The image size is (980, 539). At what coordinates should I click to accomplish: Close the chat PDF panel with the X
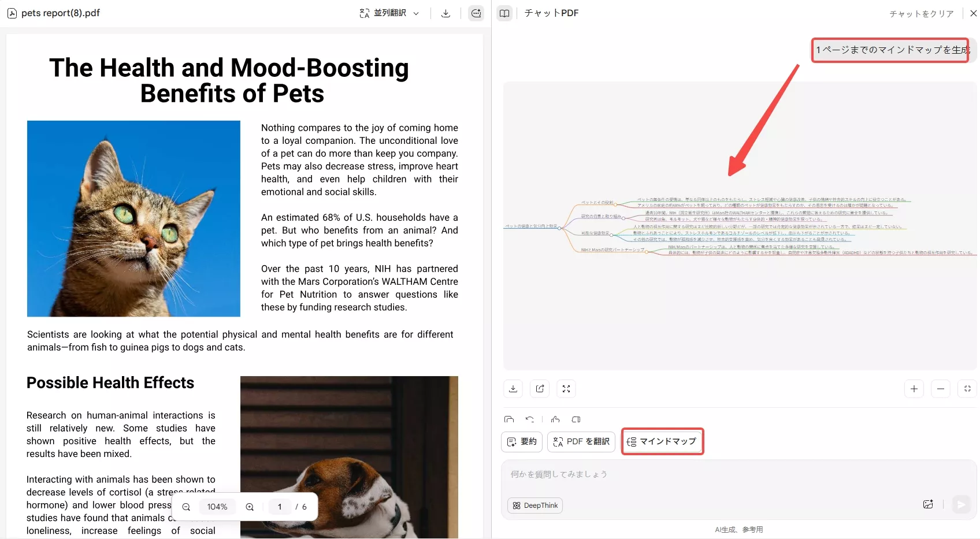(x=974, y=13)
